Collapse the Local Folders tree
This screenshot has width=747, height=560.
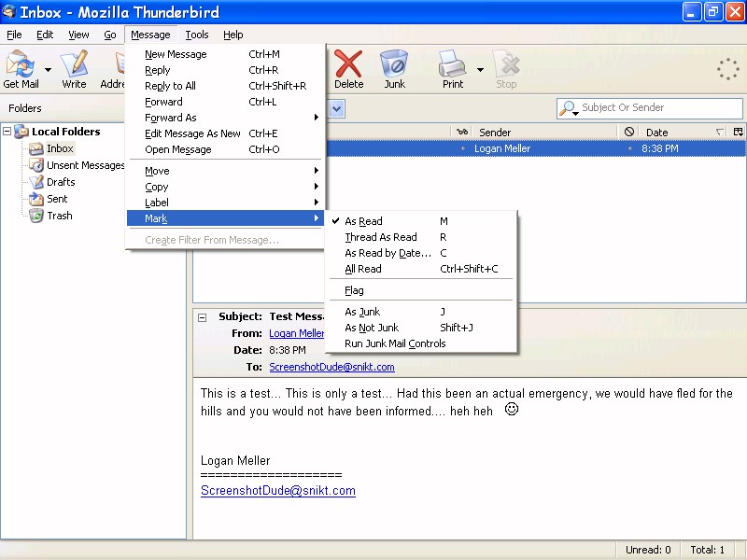[7, 131]
